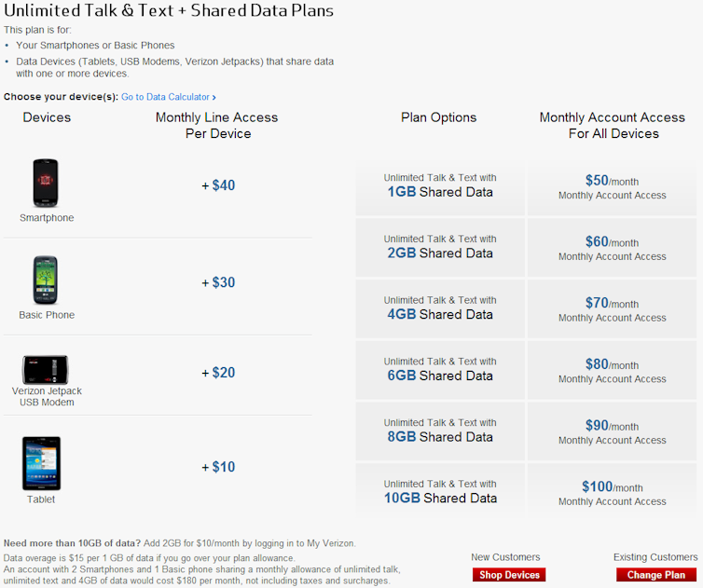
Task: Select the Basic Phone device image
Action: coord(46,280)
